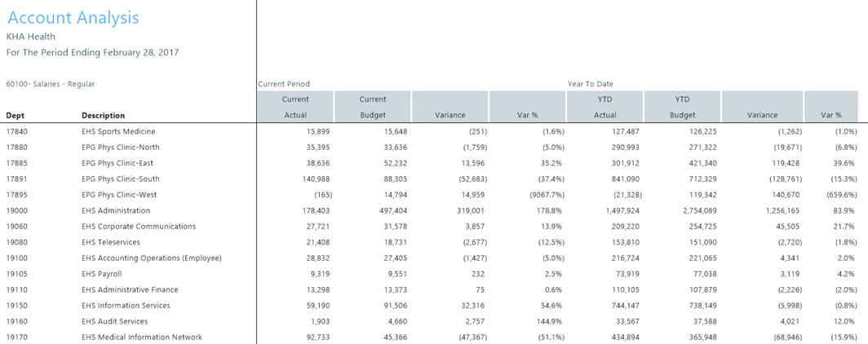Click the Description column header
This screenshot has width=868, height=344.
(x=104, y=116)
